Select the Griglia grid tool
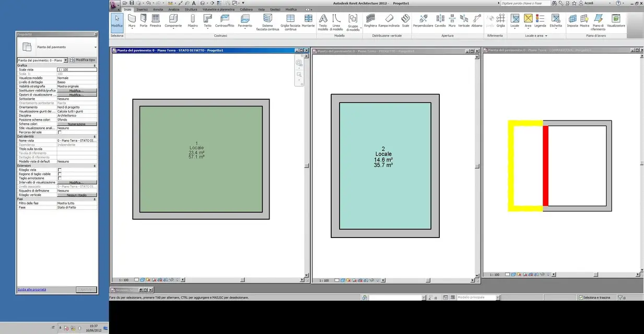Image resolution: width=644 pixels, height=334 pixels. [x=501, y=21]
